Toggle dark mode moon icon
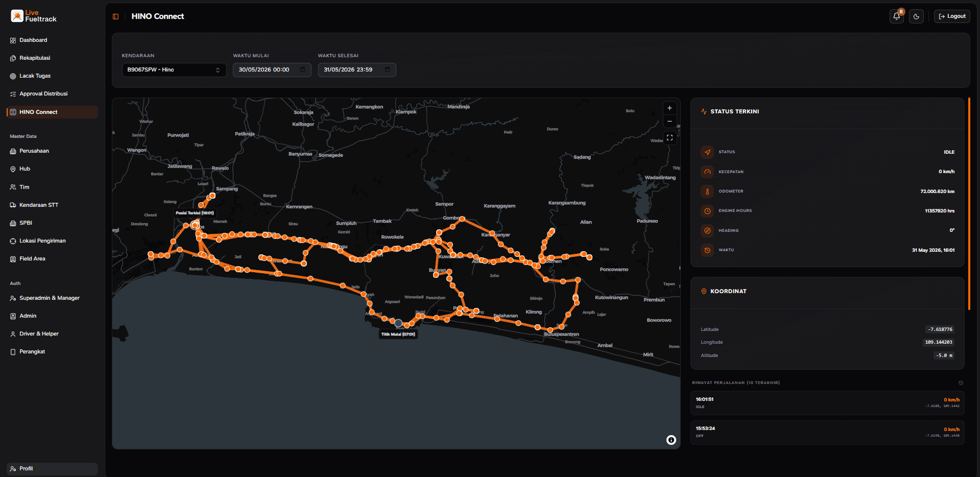The width and height of the screenshot is (980, 477). 916,16
